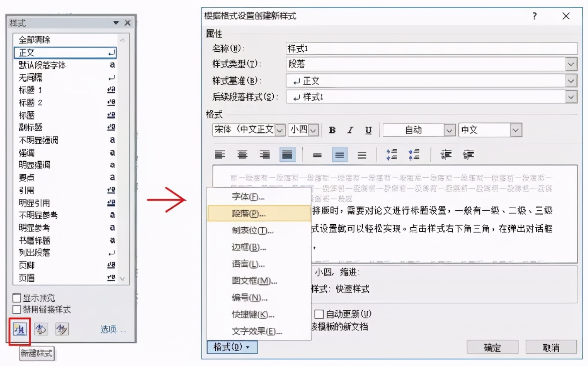Select the 无间隔 style
The width and height of the screenshot is (588, 366).
click(65, 78)
